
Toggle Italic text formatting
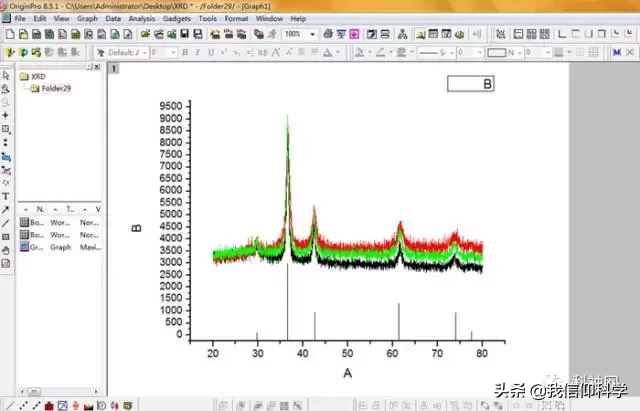(x=198, y=52)
